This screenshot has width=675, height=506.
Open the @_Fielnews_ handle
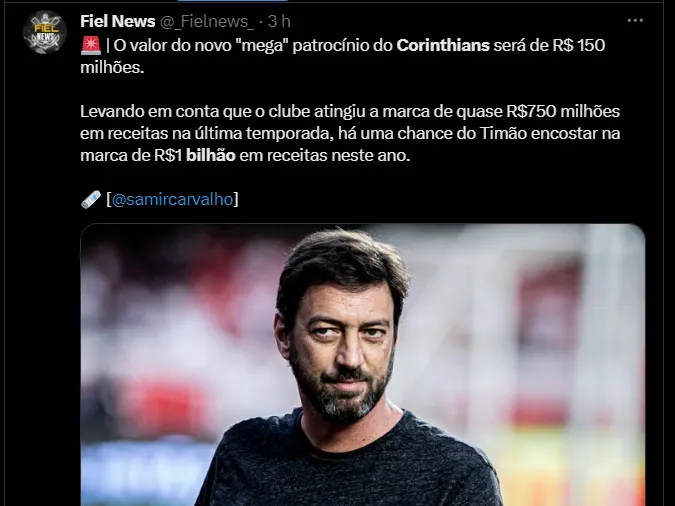click(207, 22)
